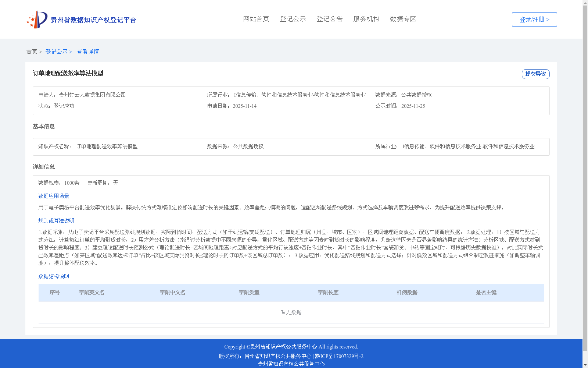Click the scrollbar down arrow
This screenshot has height=368, width=588.
pyautogui.click(x=585, y=365)
